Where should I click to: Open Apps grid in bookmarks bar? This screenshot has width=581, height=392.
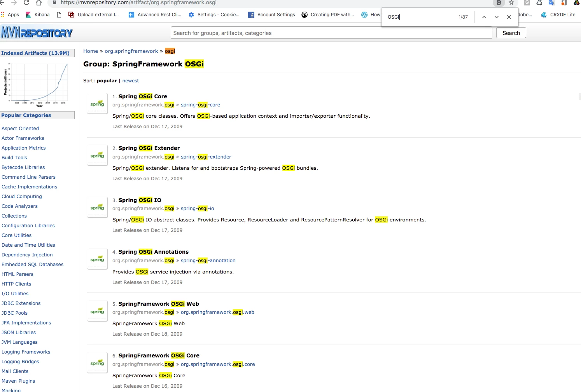pos(10,15)
